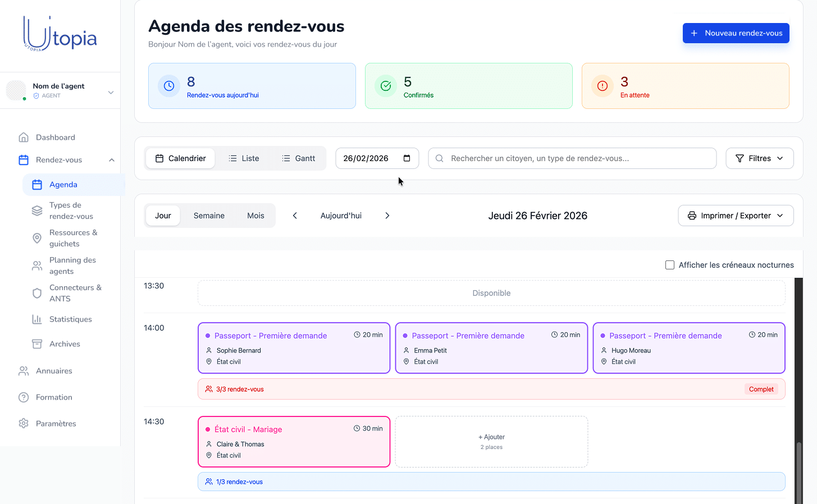
Task: Switch to the Liste view tab
Action: (x=244, y=158)
